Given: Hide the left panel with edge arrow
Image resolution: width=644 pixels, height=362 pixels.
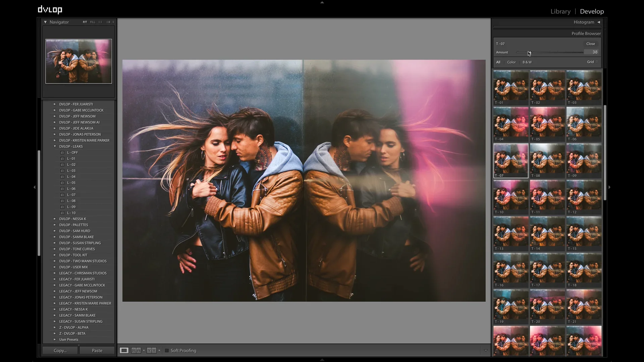Looking at the screenshot, I should (x=34, y=187).
